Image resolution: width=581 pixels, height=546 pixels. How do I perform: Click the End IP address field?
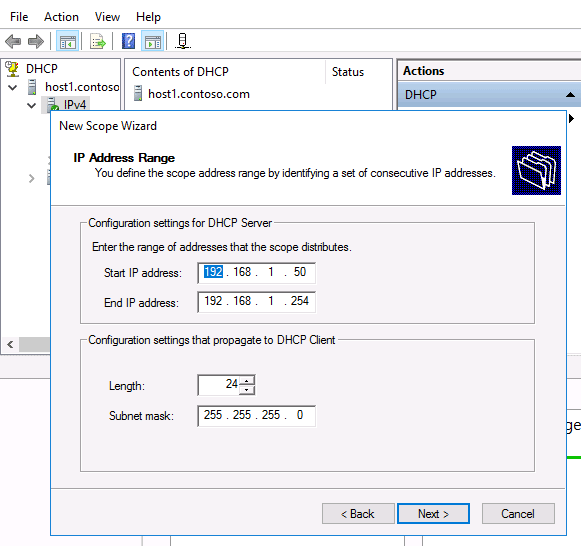(256, 302)
